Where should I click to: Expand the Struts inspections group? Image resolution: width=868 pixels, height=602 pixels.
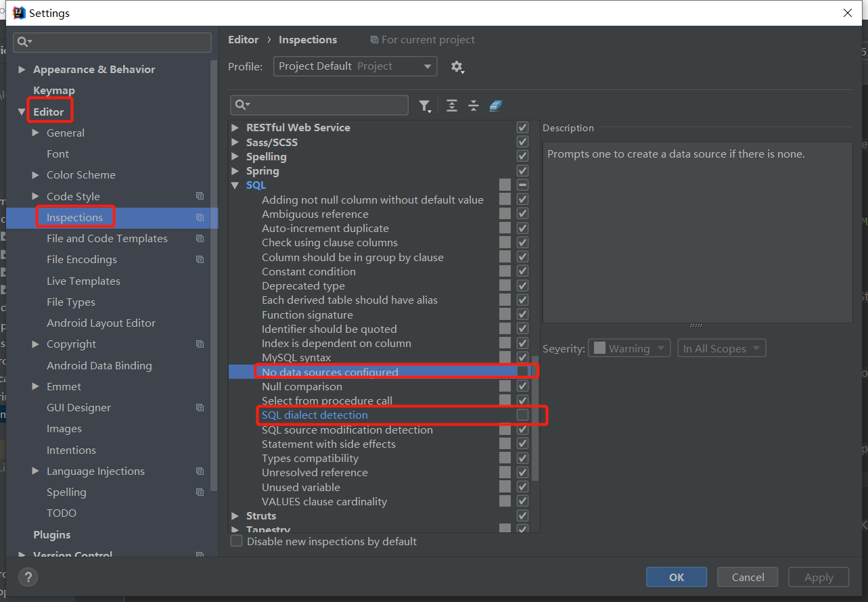[x=235, y=515]
